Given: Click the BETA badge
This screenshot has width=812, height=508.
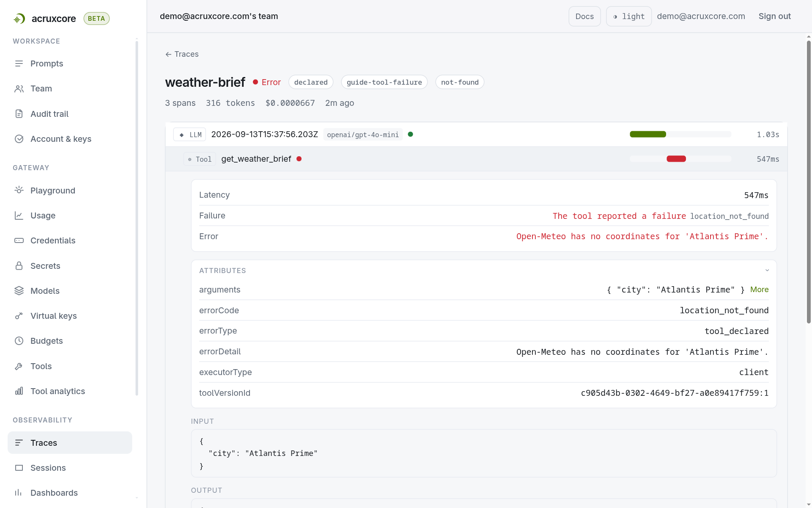Looking at the screenshot, I should 96,19.
